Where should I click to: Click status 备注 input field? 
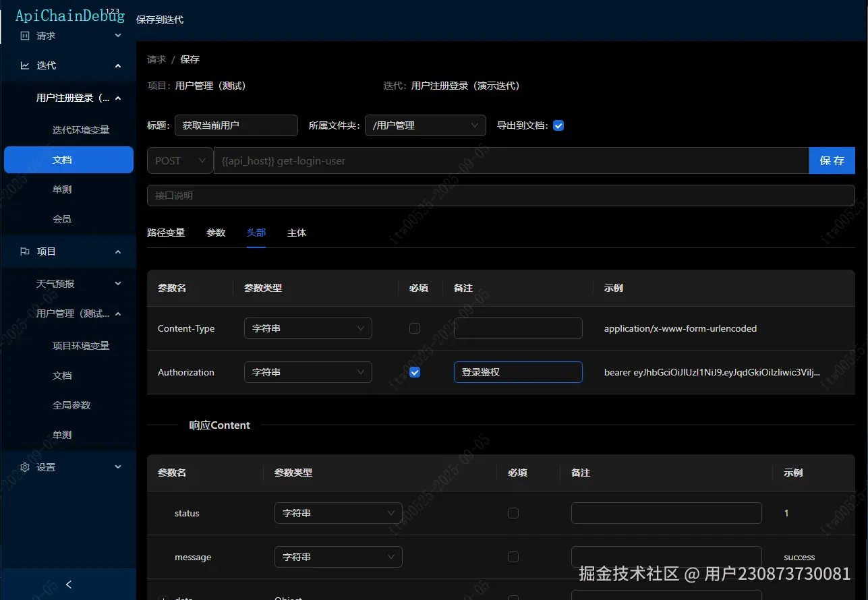[x=666, y=513]
